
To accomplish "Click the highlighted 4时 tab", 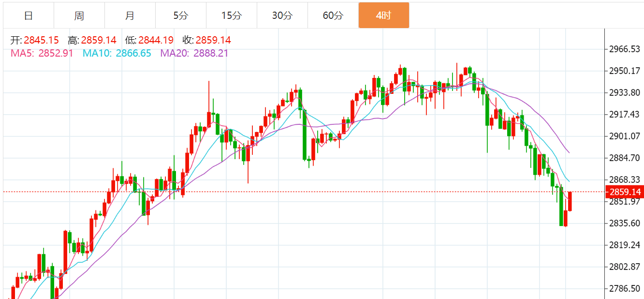I will tap(383, 15).
